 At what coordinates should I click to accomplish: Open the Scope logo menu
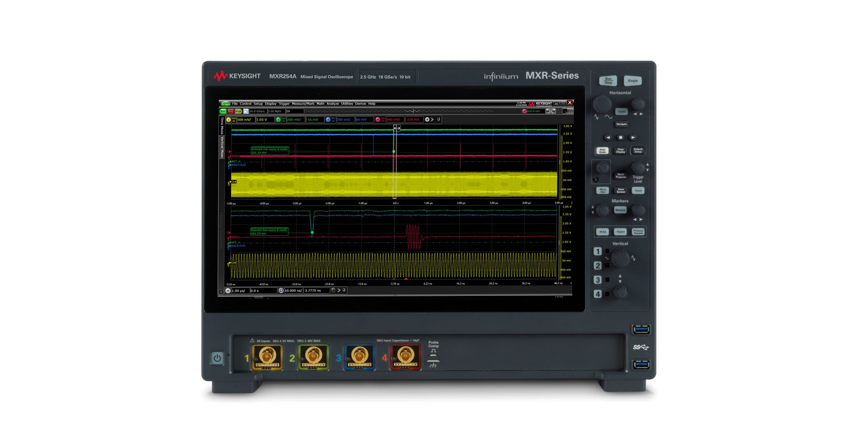click(x=226, y=104)
